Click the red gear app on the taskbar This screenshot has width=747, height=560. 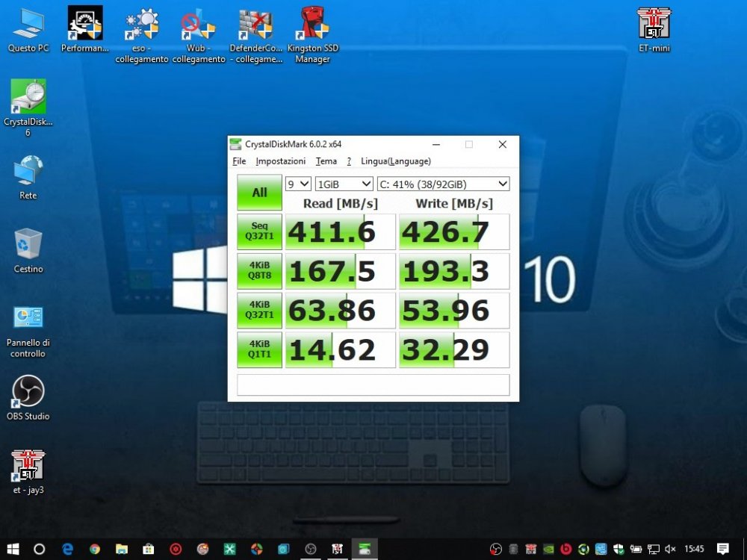(176, 549)
